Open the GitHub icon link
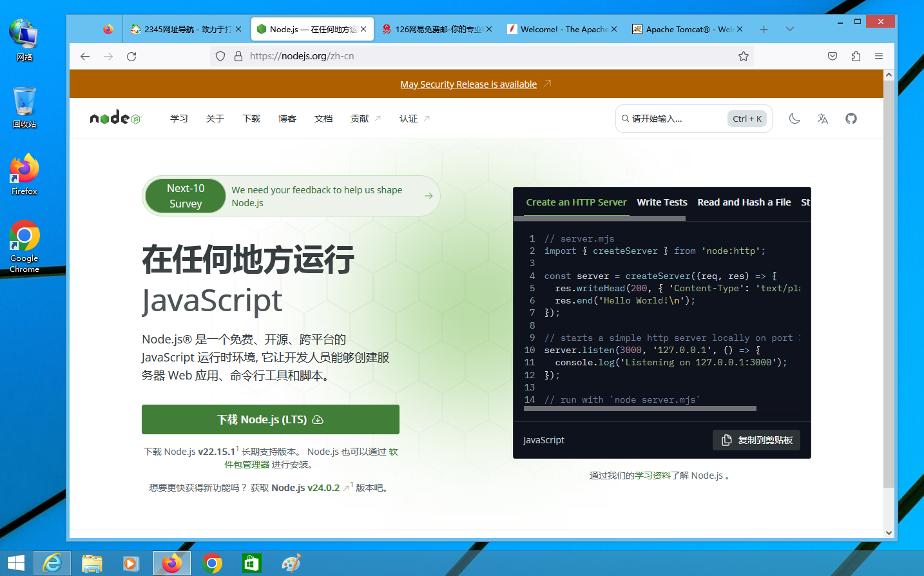 [851, 119]
